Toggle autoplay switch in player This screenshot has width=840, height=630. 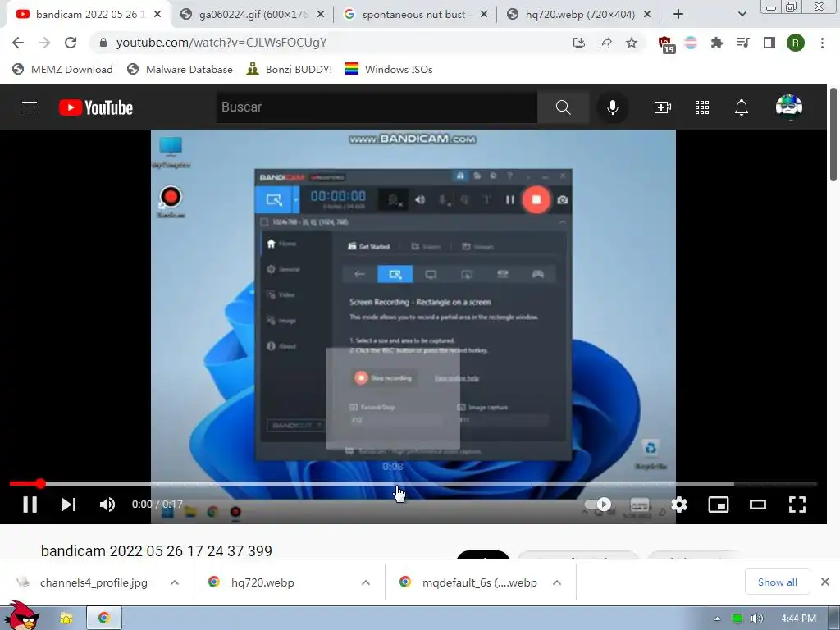pyautogui.click(x=598, y=504)
